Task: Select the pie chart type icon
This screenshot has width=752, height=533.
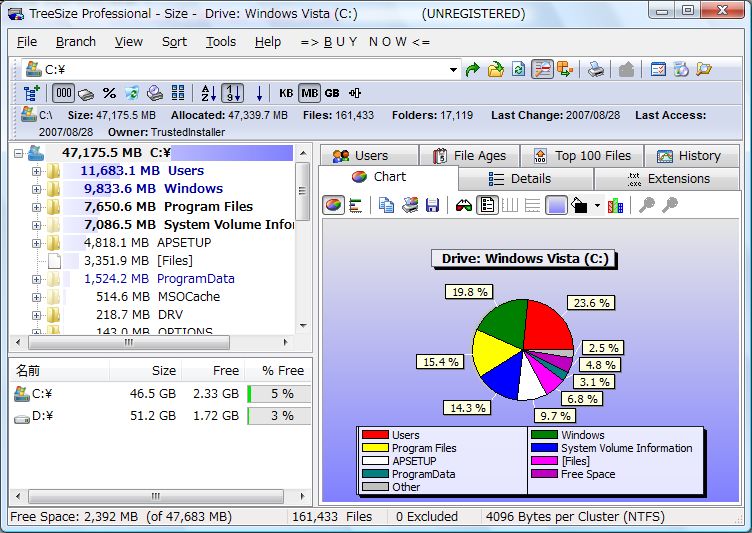Action: click(x=333, y=205)
